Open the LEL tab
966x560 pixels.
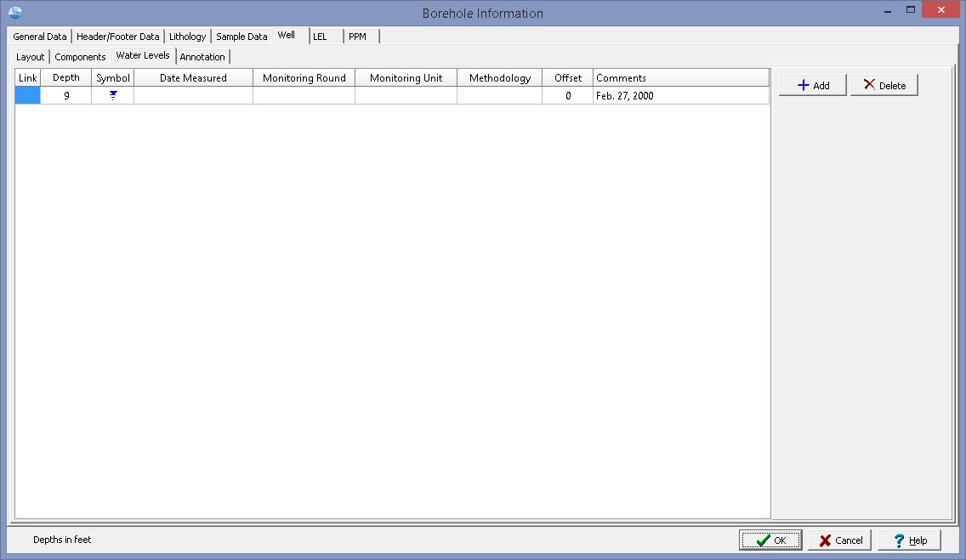(320, 37)
